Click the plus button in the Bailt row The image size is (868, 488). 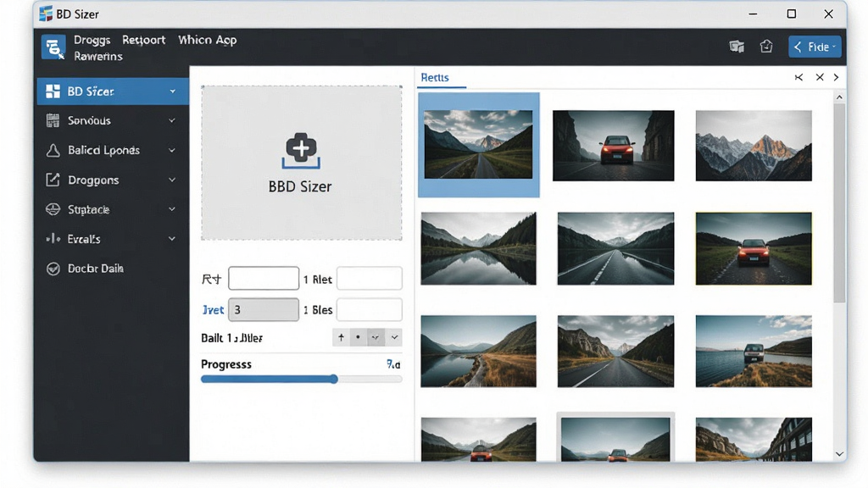341,337
